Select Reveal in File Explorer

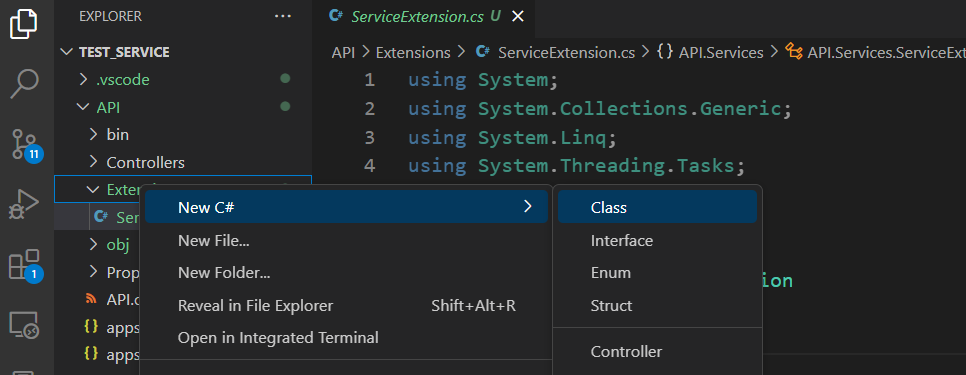346,305
